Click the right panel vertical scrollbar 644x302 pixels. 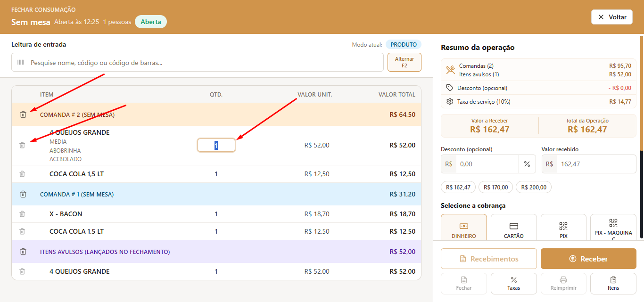point(641,94)
